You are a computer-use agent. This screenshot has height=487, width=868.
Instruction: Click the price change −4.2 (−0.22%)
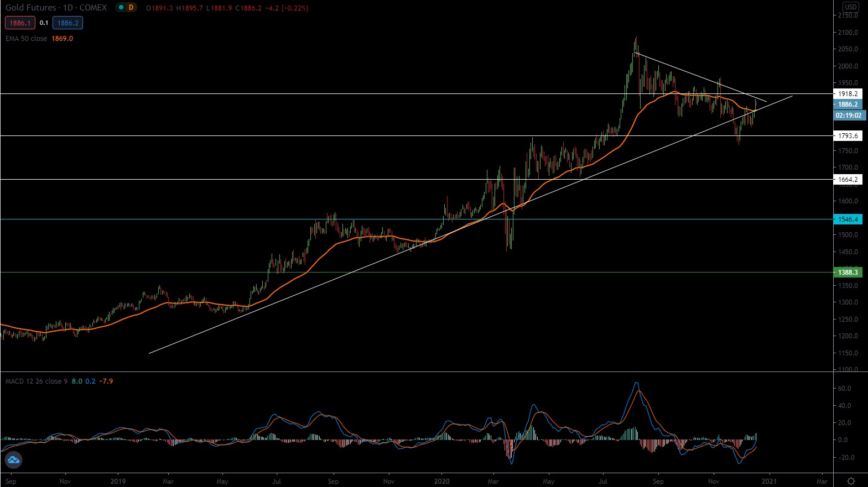tap(287, 8)
